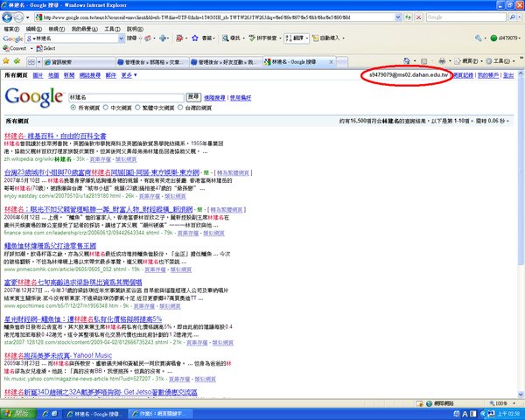This screenshot has width=525, height=420.
Task: Click the 自動填入 autofill button
Action: pyautogui.click(x=326, y=38)
